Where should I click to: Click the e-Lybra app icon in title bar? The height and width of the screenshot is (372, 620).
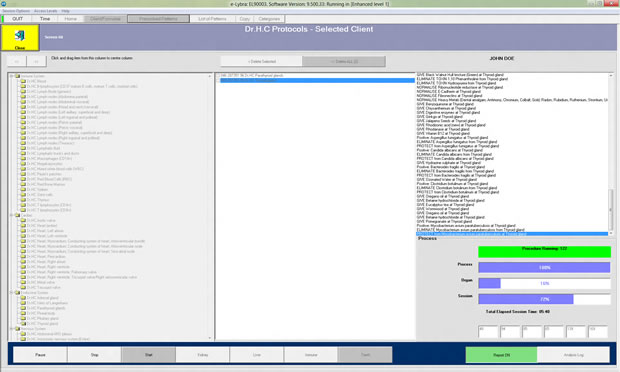point(4,4)
